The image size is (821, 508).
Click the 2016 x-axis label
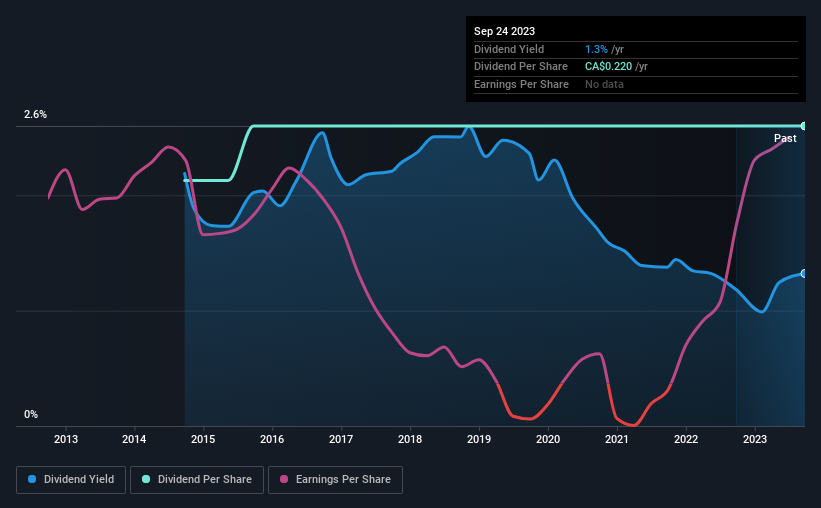[x=272, y=439]
